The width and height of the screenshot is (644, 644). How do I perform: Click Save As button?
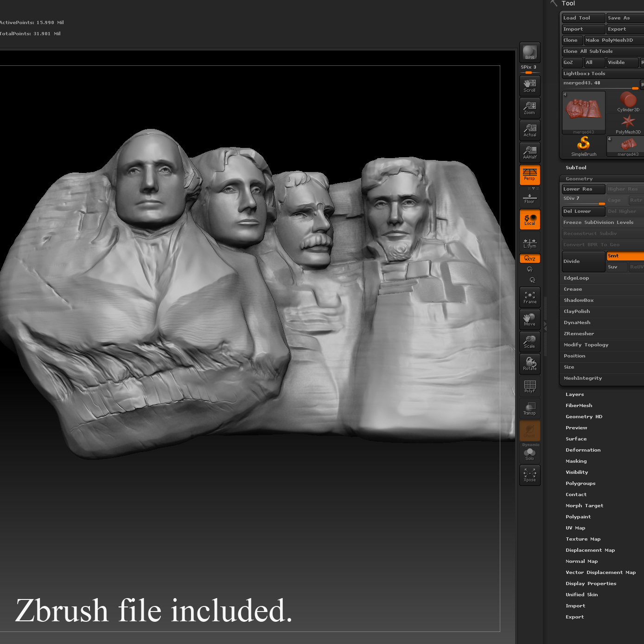coord(625,18)
